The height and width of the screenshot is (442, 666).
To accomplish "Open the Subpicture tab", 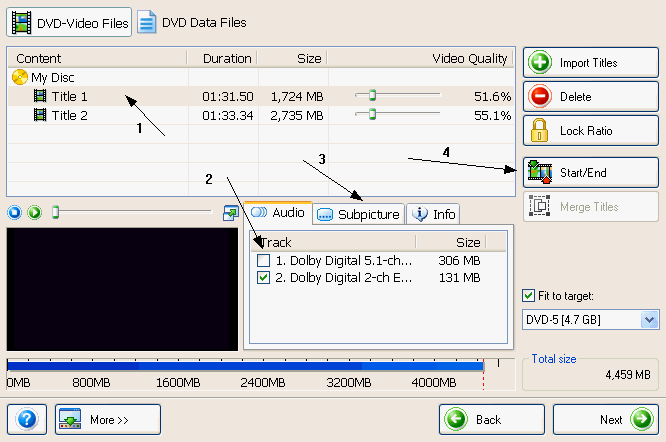I will click(358, 214).
